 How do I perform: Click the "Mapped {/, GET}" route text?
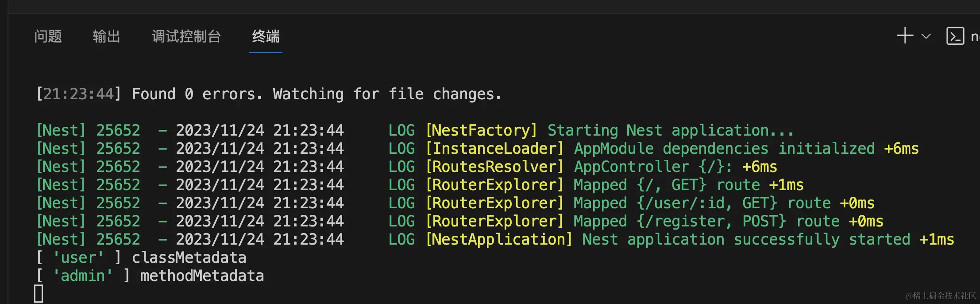click(640, 185)
